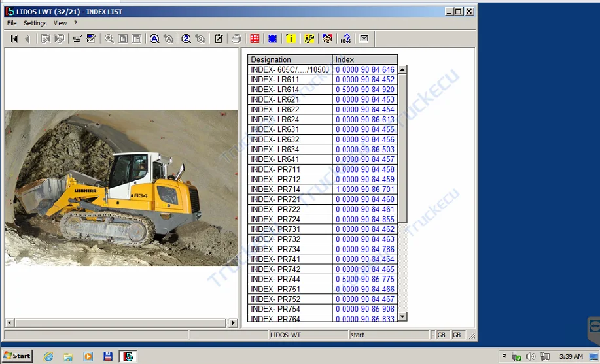Open index link 0 0000 90 86 503
The height and width of the screenshot is (364, 600).
pos(365,150)
